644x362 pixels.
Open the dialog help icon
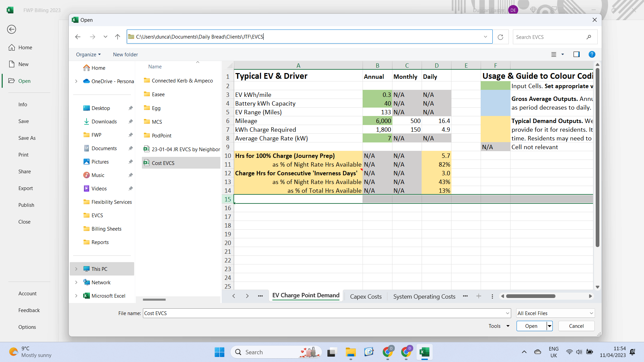tap(592, 54)
